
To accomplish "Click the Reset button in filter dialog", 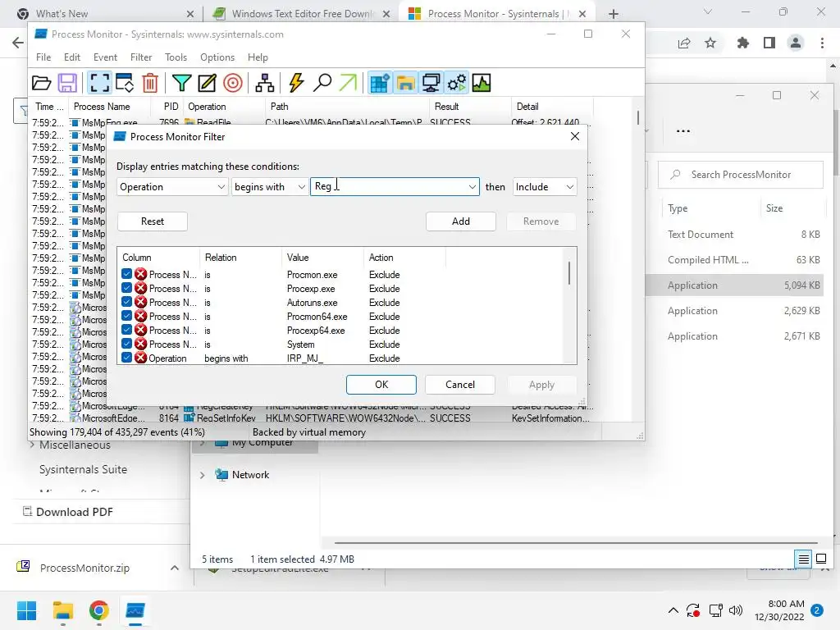I will click(x=152, y=221).
